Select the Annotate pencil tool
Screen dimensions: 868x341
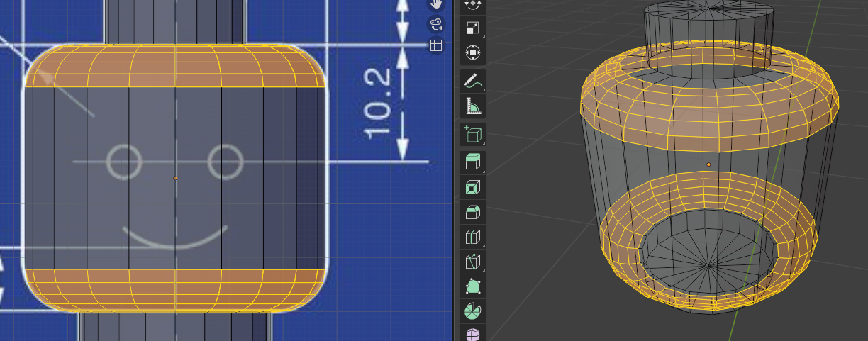click(x=473, y=82)
